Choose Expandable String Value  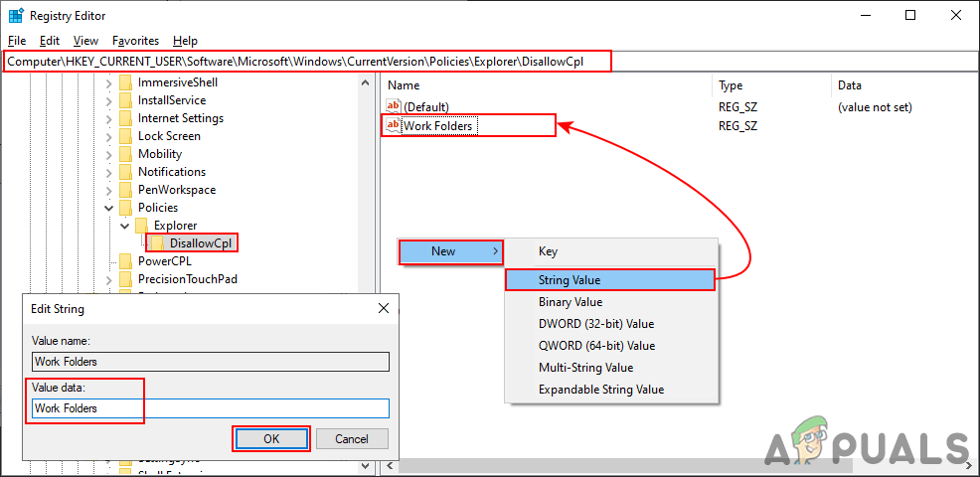coord(612,390)
